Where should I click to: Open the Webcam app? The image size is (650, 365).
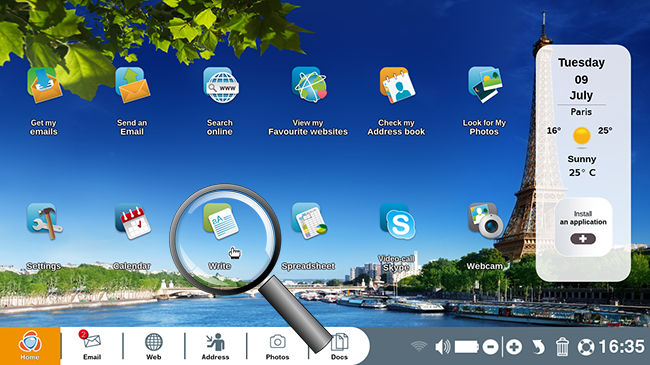tap(485, 221)
